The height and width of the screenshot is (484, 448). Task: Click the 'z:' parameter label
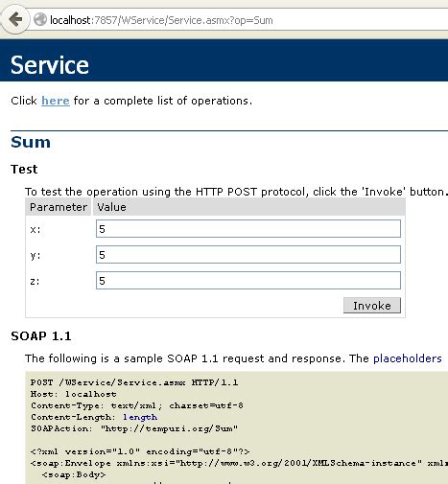[35, 281]
